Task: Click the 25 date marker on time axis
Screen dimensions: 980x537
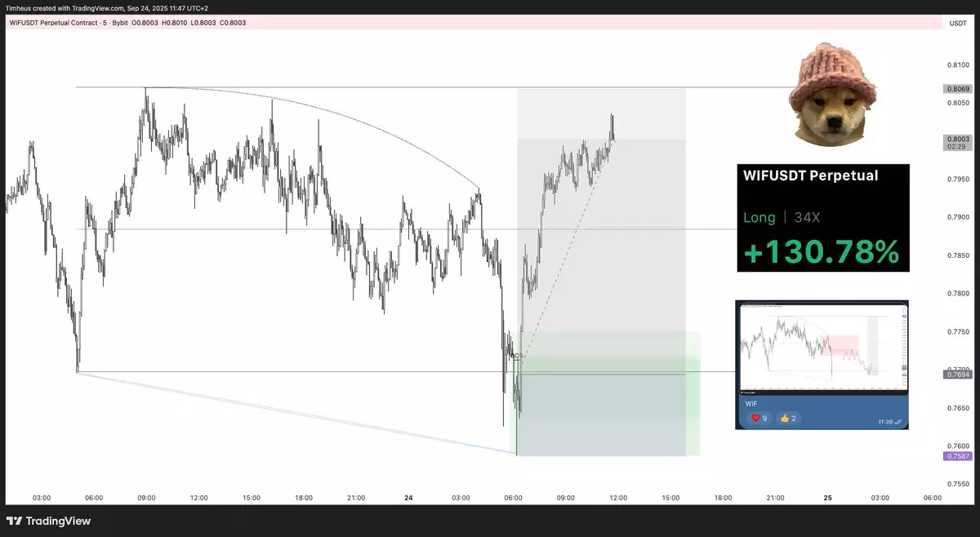Action: click(827, 497)
